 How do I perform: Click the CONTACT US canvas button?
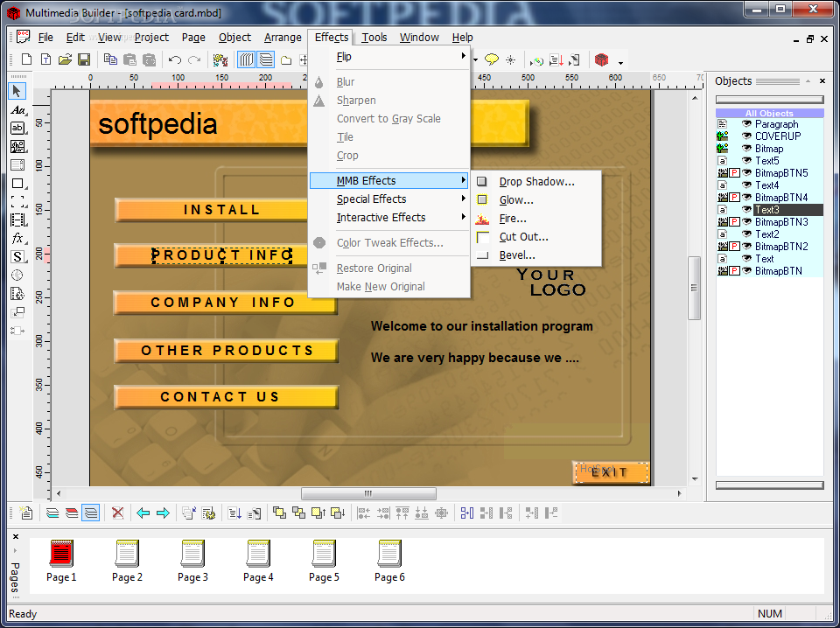coord(227,397)
